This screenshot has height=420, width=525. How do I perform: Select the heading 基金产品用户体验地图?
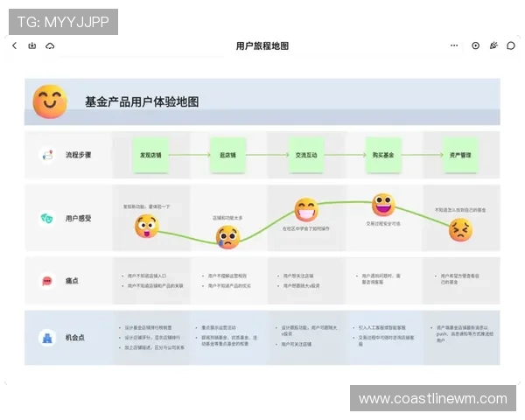(x=142, y=101)
